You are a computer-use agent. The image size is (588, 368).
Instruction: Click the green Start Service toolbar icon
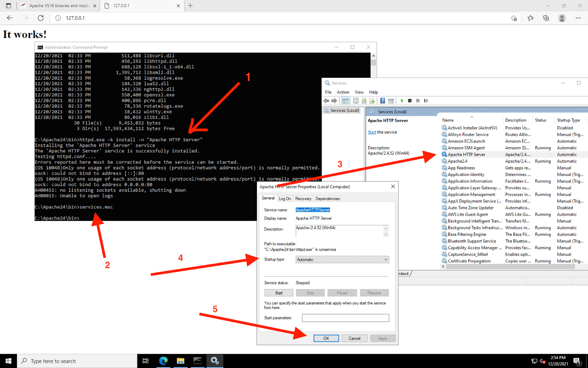[402, 100]
